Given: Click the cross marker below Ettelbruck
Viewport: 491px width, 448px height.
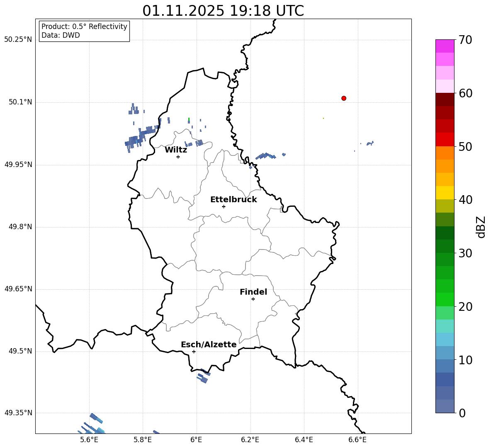Looking at the screenshot, I should tap(224, 206).
